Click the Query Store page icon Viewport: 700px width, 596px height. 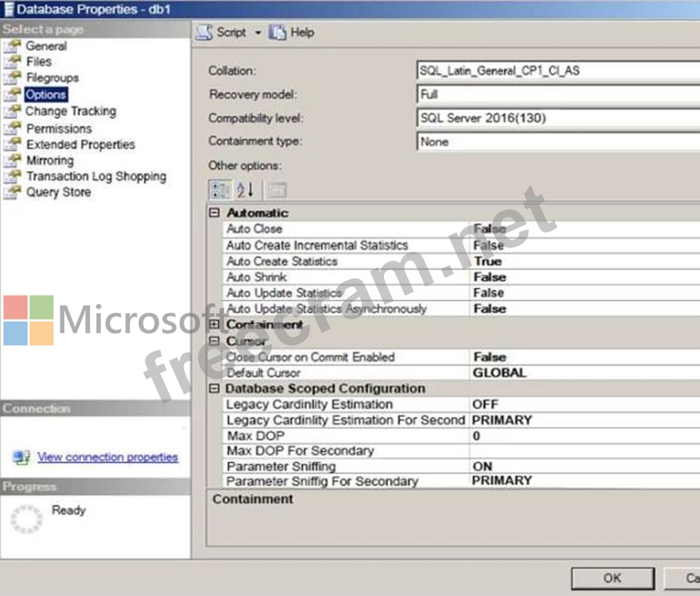[x=12, y=192]
